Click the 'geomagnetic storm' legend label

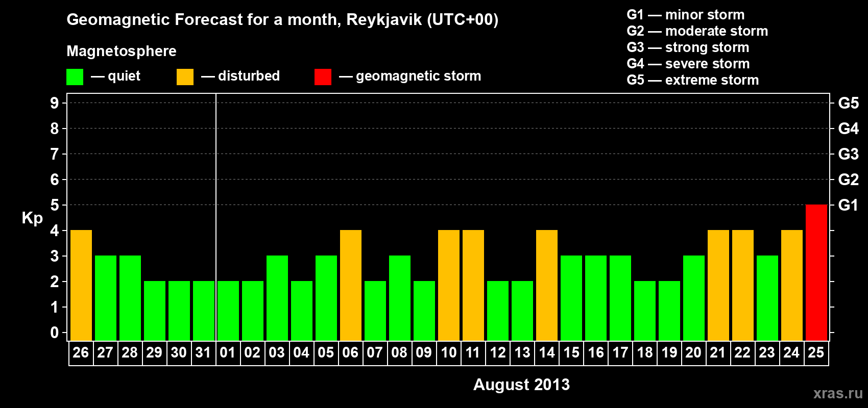[418, 76]
